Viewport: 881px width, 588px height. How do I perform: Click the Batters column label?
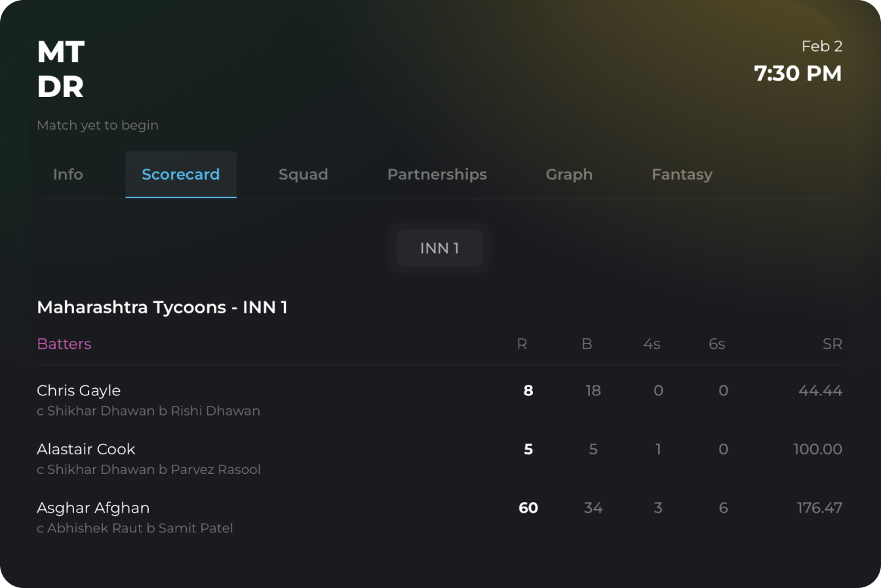tap(64, 343)
